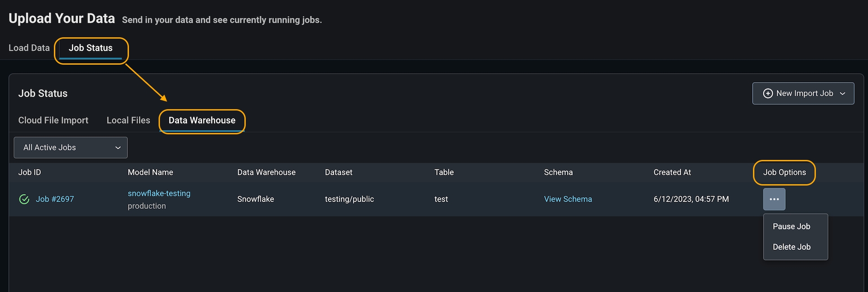Open the three-dot job options button
The width and height of the screenshot is (868, 292).
[x=774, y=199]
